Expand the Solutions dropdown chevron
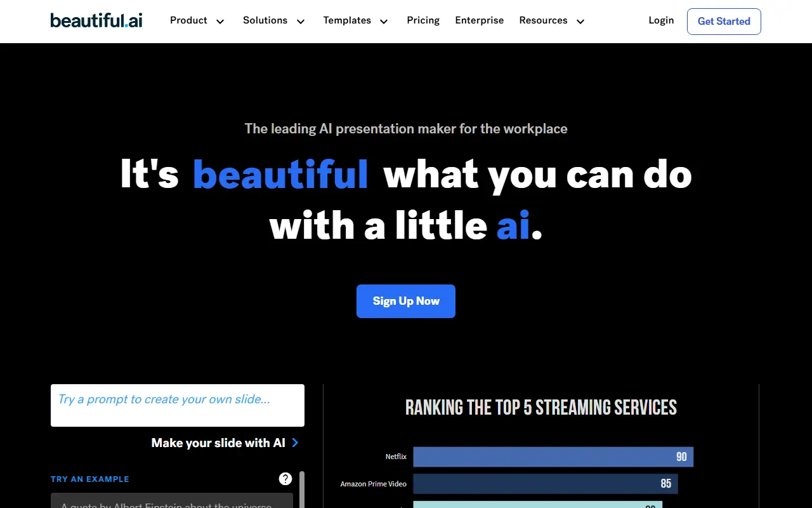The image size is (812, 508). pos(301,22)
